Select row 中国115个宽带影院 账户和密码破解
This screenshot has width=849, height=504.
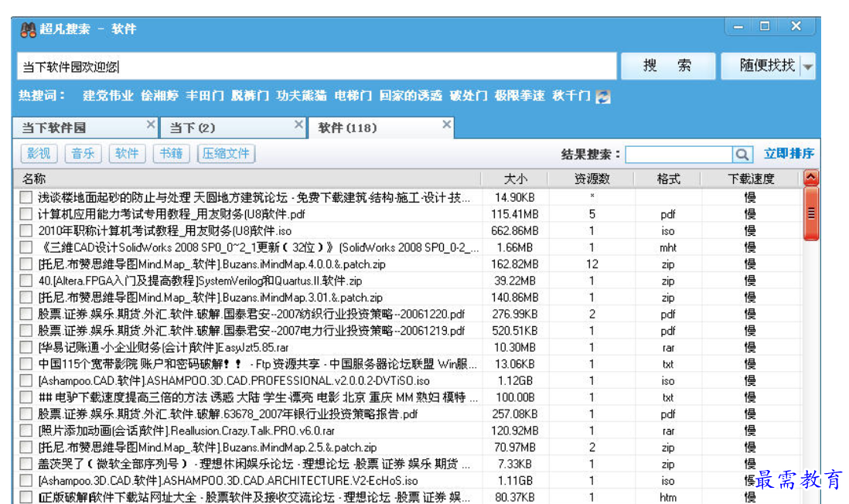(x=408, y=364)
